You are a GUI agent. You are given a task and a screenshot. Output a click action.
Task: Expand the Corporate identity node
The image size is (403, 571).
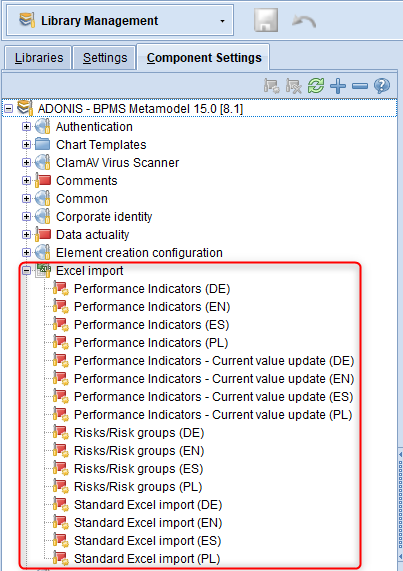click(x=26, y=217)
